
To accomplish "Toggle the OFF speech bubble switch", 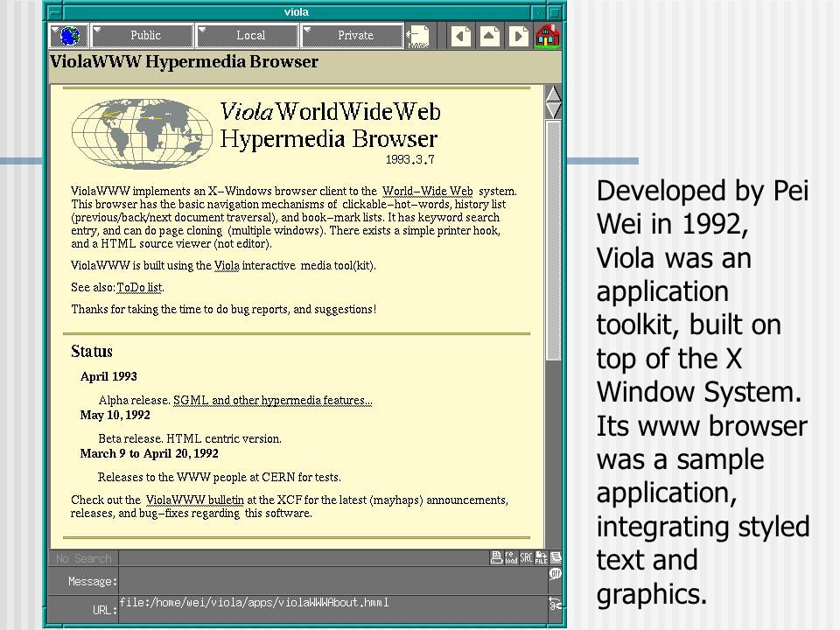I will click(x=555, y=574).
